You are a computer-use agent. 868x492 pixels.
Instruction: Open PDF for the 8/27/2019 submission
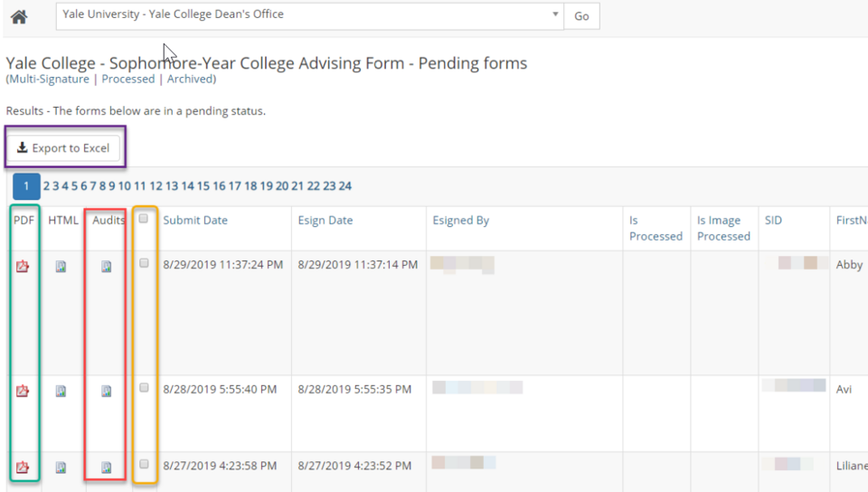(x=23, y=468)
